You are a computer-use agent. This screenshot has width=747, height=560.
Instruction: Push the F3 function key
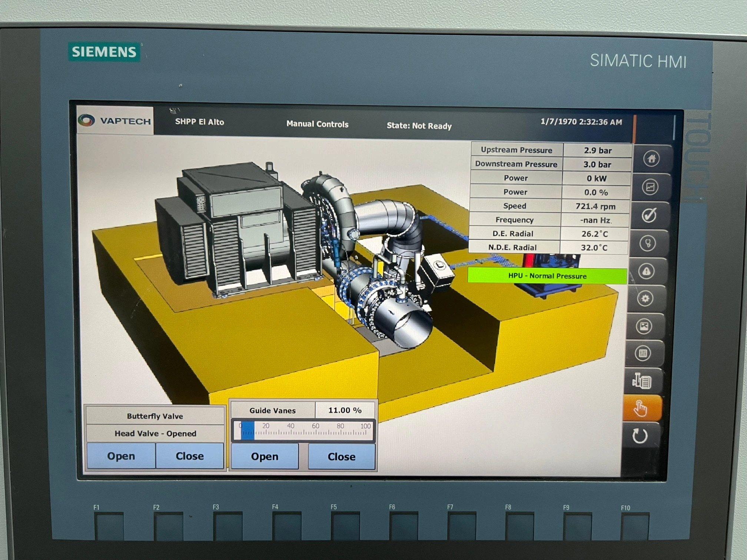228,526
